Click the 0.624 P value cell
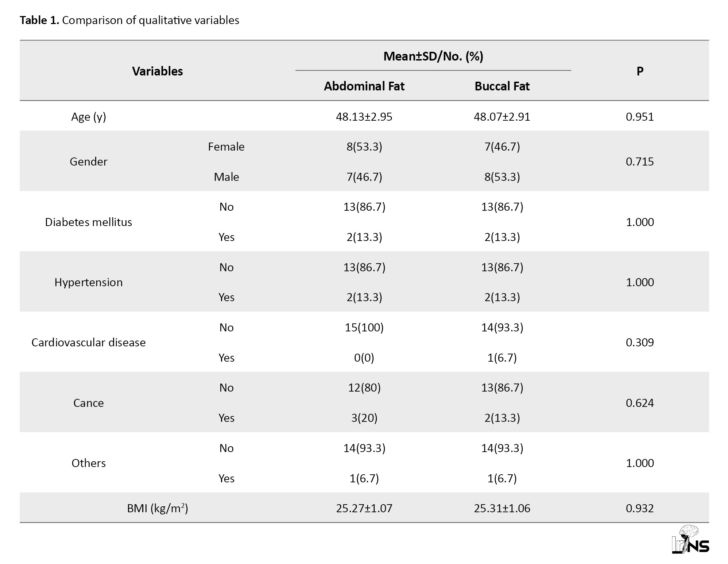 click(x=640, y=403)
